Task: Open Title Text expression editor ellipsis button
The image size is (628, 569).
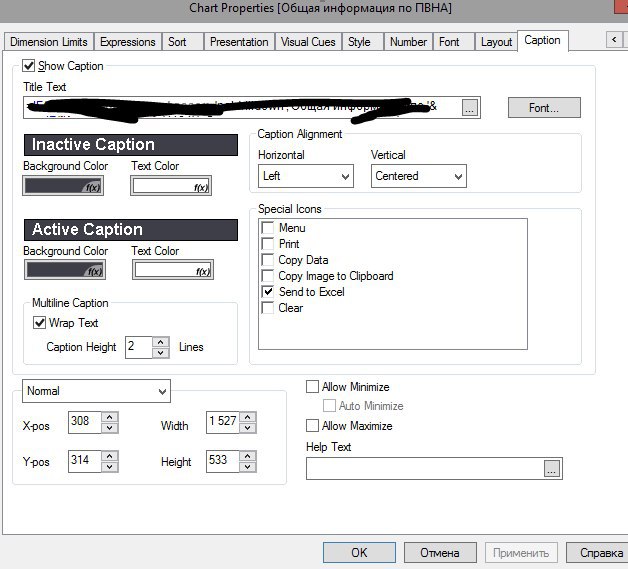Action: 471,108
